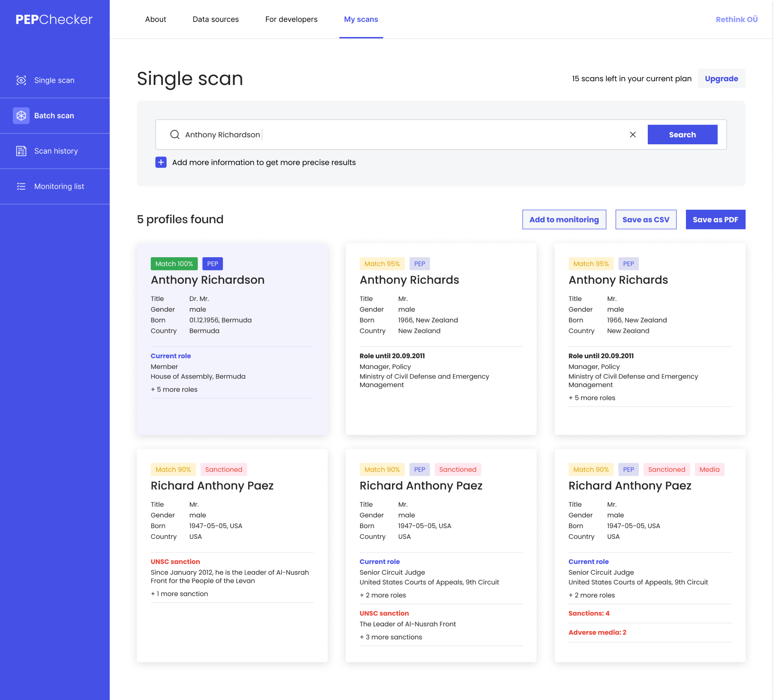The image size is (774, 700).
Task: Click the magnifier icon in search box
Action: (x=175, y=134)
